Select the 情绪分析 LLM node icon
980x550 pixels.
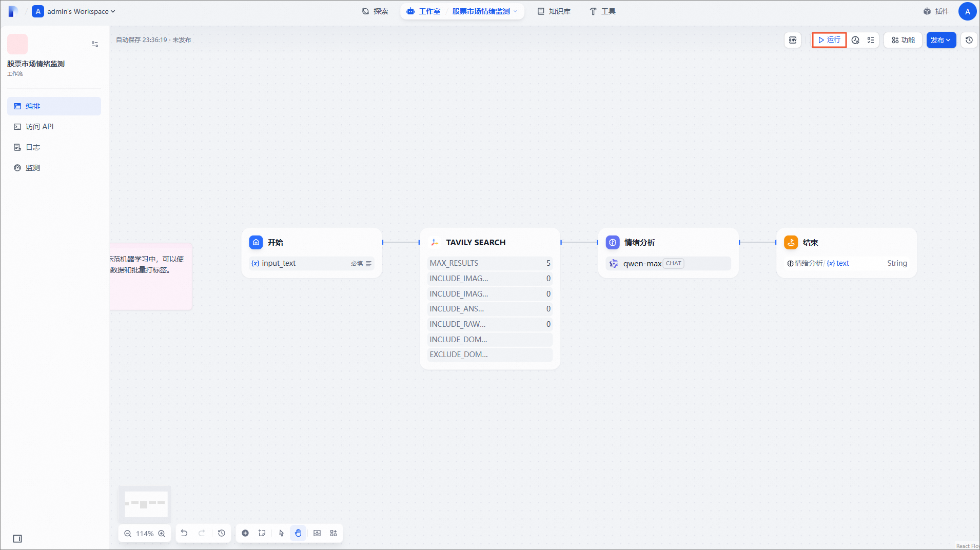(613, 242)
